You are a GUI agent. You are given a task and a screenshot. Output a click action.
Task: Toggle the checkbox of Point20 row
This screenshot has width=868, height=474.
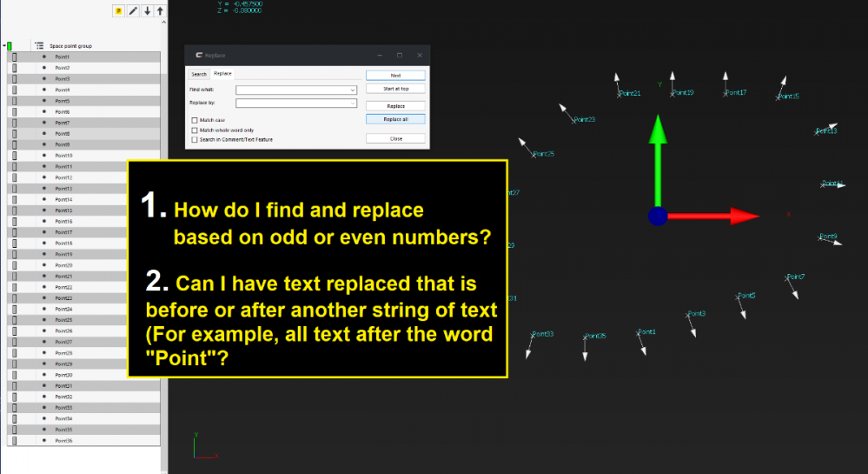tap(15, 265)
